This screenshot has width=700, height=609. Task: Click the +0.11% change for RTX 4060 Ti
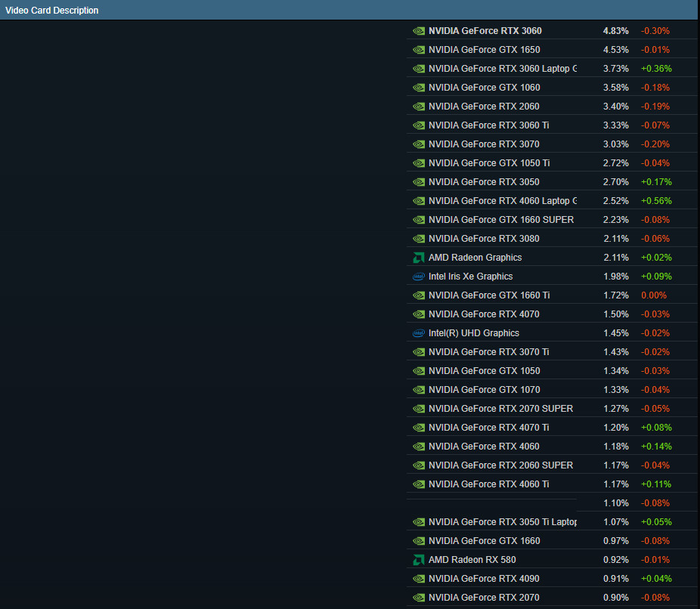tap(656, 484)
